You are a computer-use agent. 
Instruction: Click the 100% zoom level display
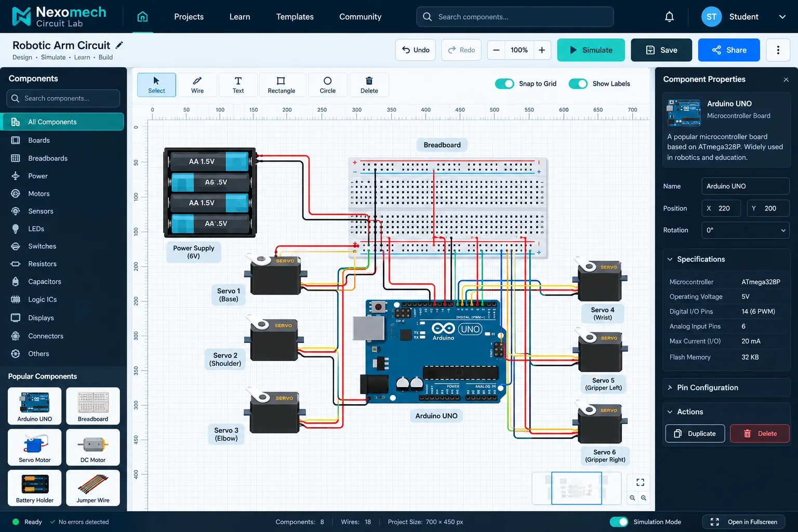pos(519,50)
